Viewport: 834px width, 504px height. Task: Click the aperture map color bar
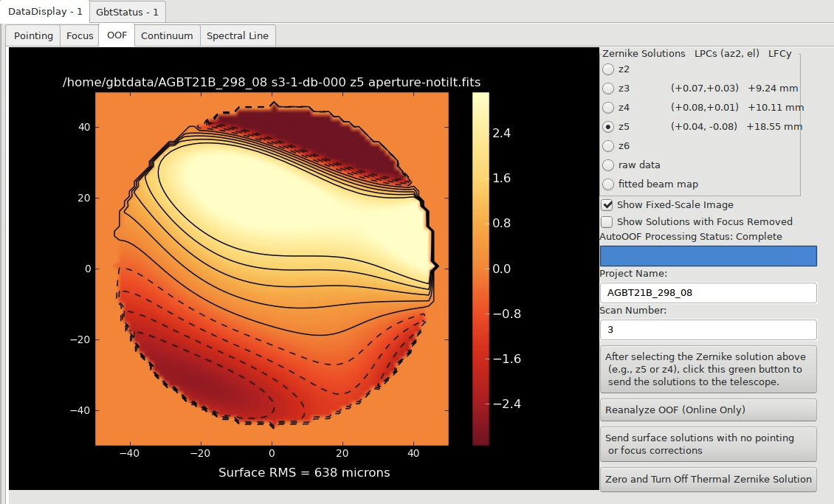(480, 269)
